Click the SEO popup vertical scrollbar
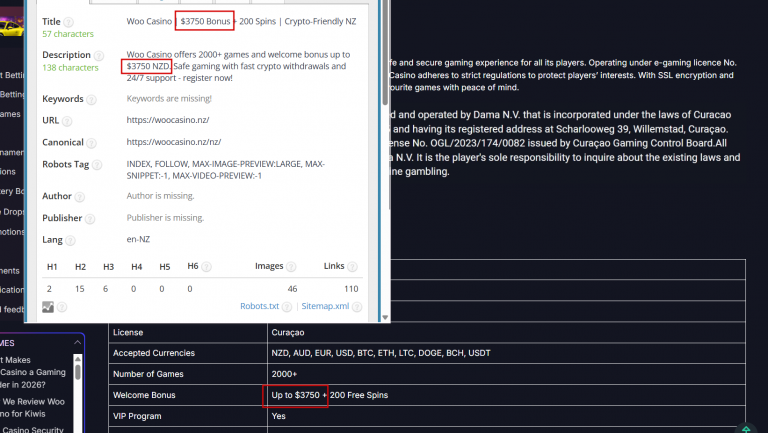The image size is (768, 433). 385,54
